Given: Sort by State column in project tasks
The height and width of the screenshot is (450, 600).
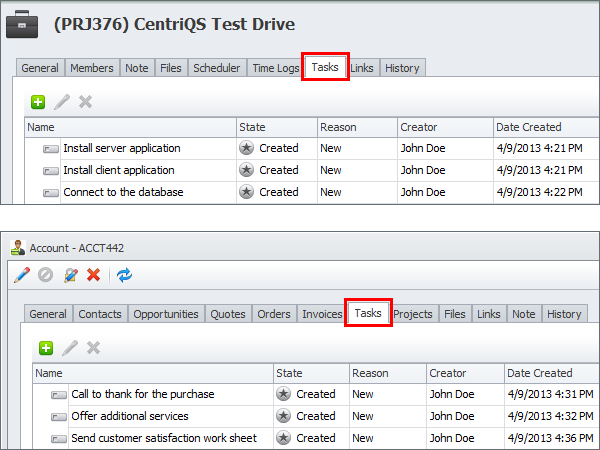Looking at the screenshot, I should (x=277, y=127).
